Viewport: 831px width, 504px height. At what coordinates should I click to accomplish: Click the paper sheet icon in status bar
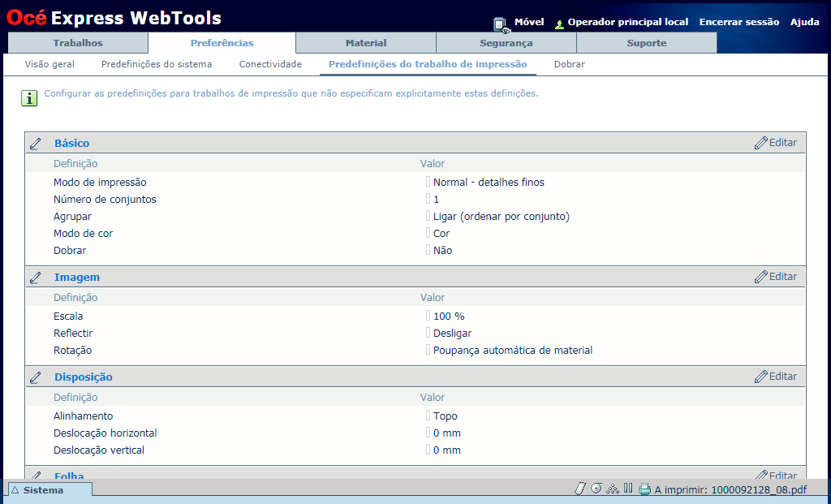coord(579,489)
